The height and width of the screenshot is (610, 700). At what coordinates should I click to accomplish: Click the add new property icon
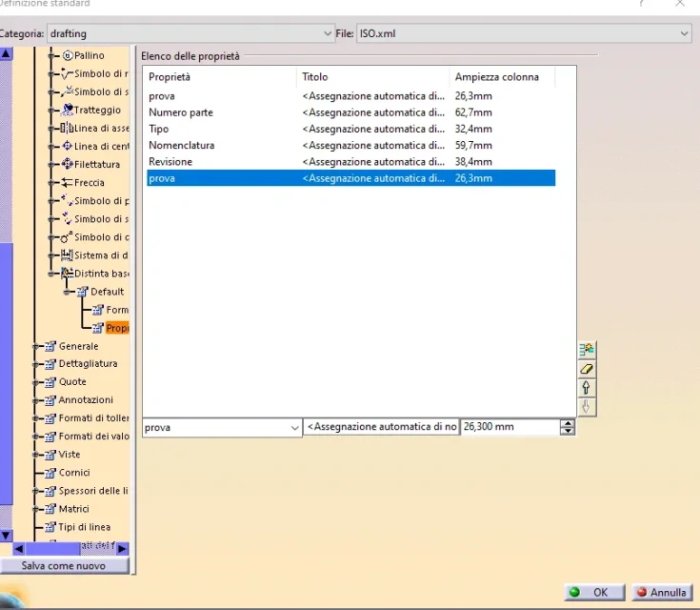pos(587,350)
